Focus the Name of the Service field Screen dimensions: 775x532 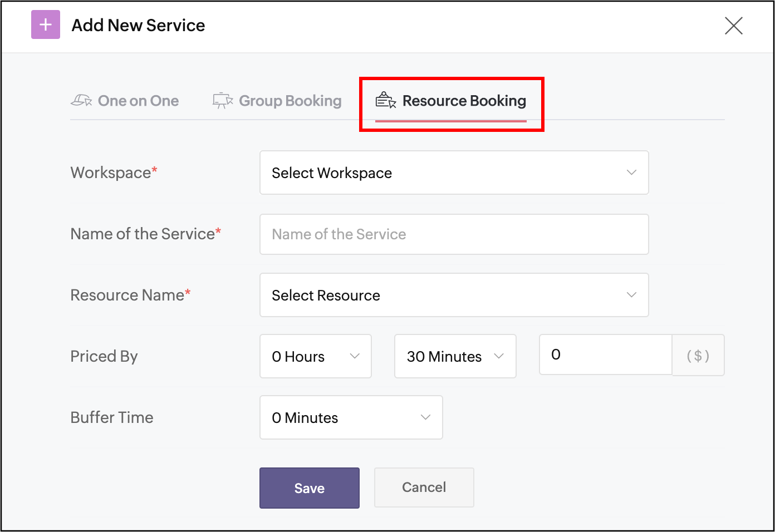(x=454, y=234)
